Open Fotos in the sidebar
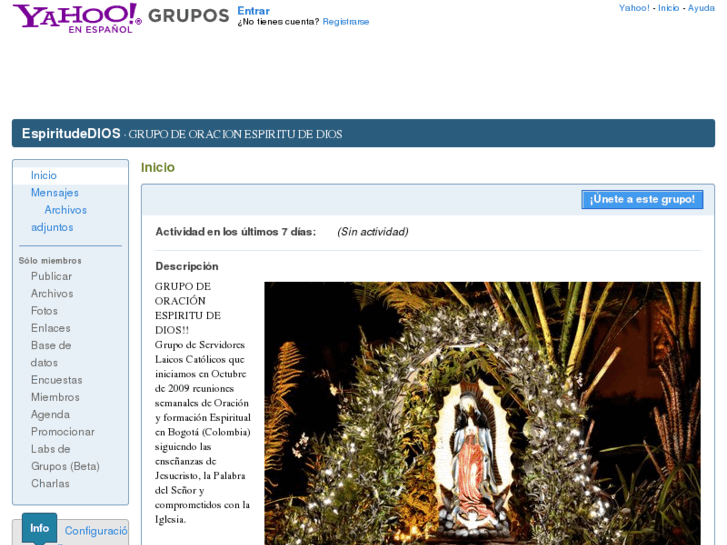Image resolution: width=727 pixels, height=545 pixels. [x=45, y=311]
